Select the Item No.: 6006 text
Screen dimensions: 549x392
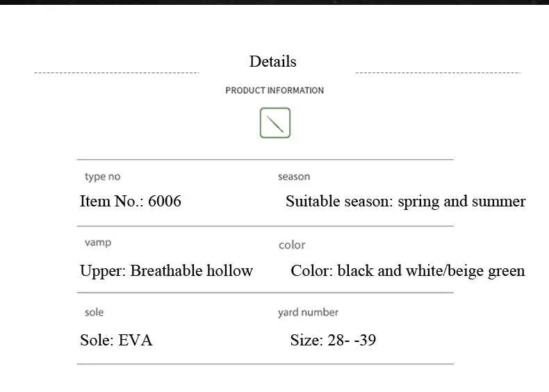pyautogui.click(x=131, y=202)
